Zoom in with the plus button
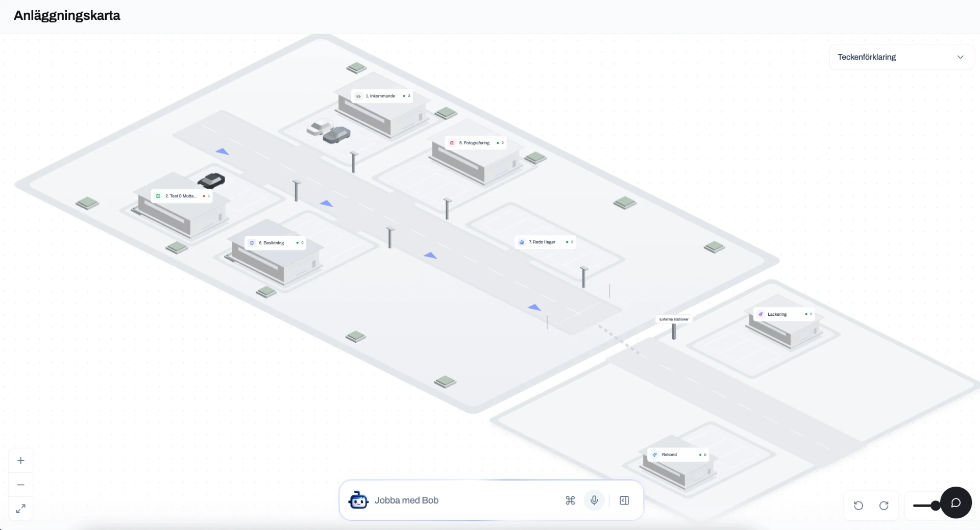 tap(21, 461)
